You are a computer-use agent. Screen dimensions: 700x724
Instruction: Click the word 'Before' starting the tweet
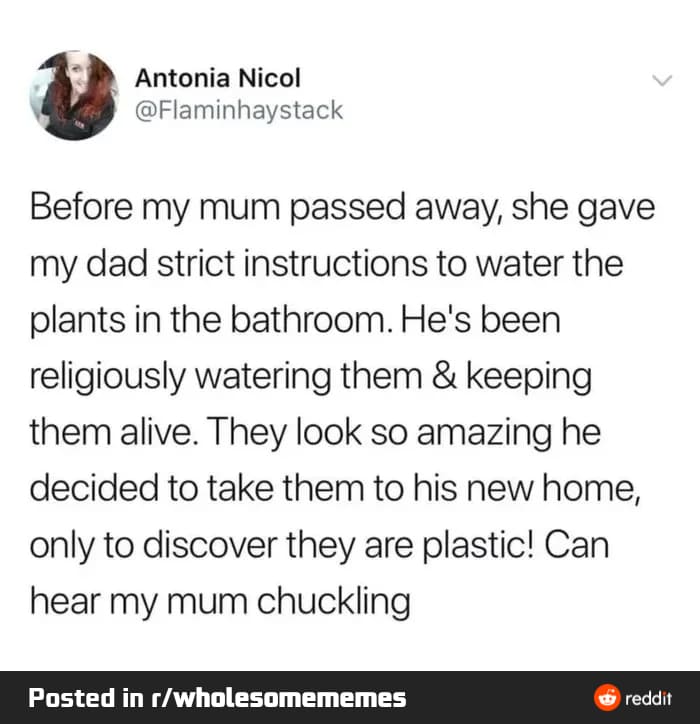(81, 211)
